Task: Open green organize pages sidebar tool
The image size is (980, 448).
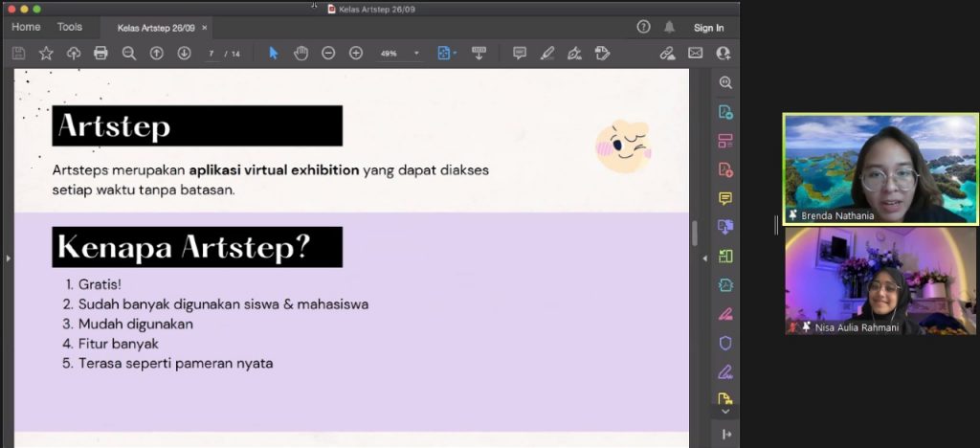Action: pos(725,257)
